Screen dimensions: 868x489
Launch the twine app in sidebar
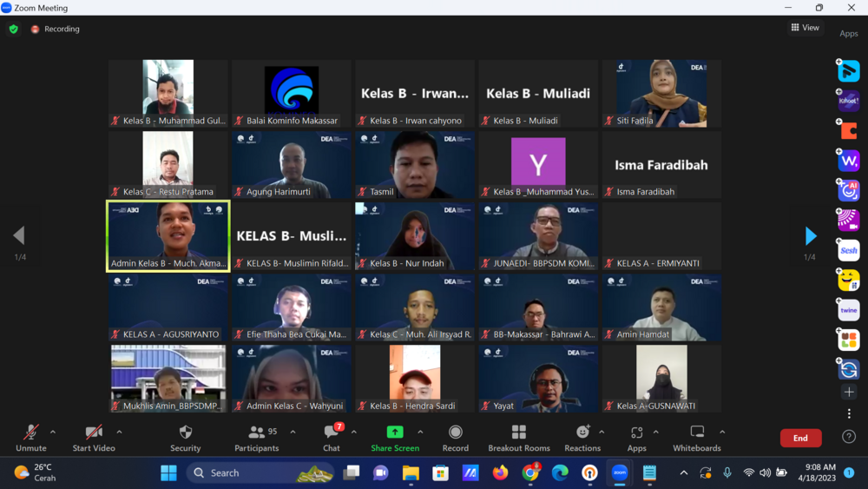point(849,310)
